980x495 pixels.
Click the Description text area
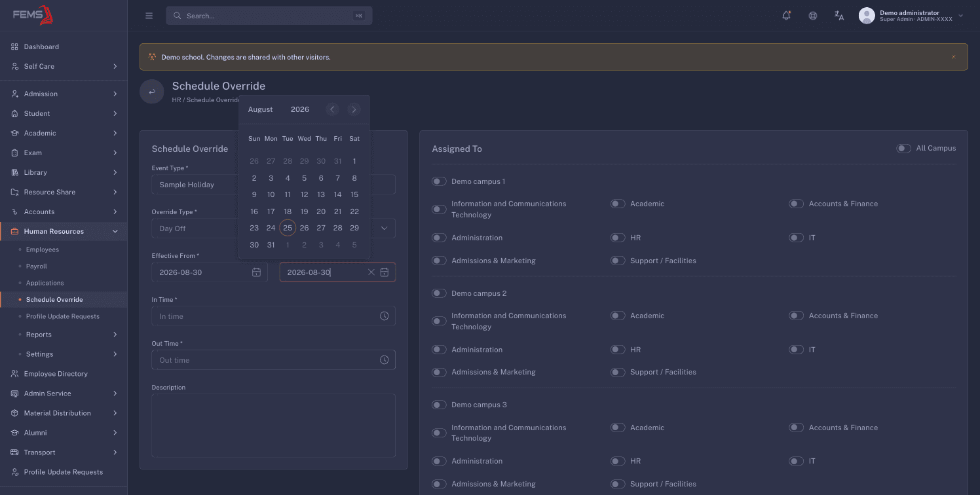(x=273, y=425)
